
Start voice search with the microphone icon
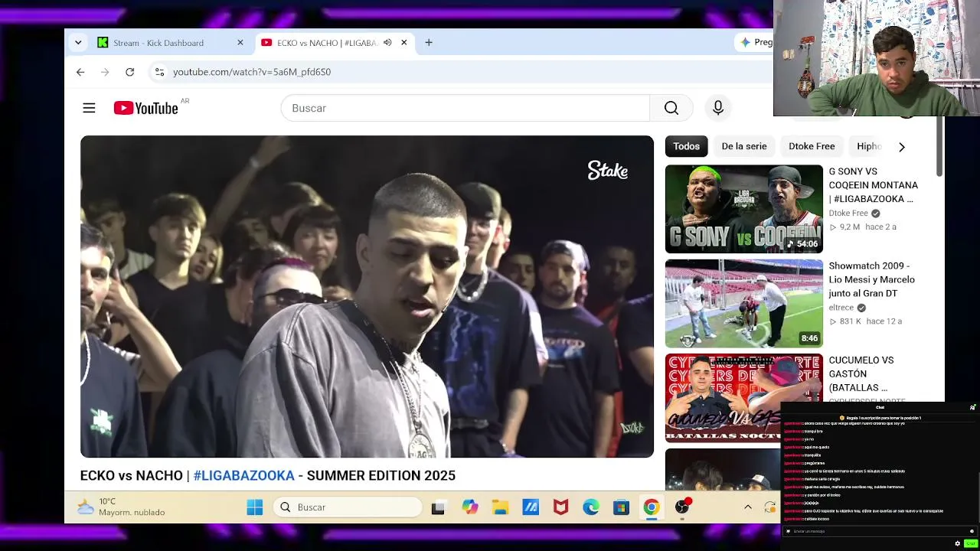pos(718,108)
